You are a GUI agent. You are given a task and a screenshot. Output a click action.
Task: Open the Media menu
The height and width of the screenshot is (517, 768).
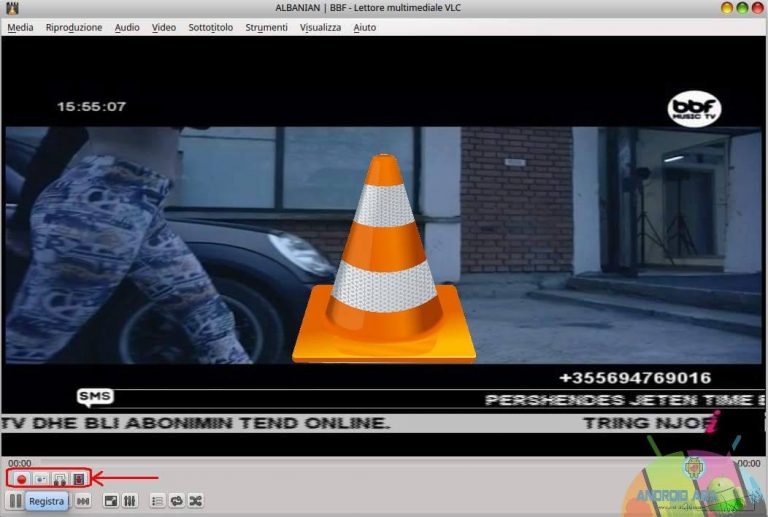coord(20,27)
